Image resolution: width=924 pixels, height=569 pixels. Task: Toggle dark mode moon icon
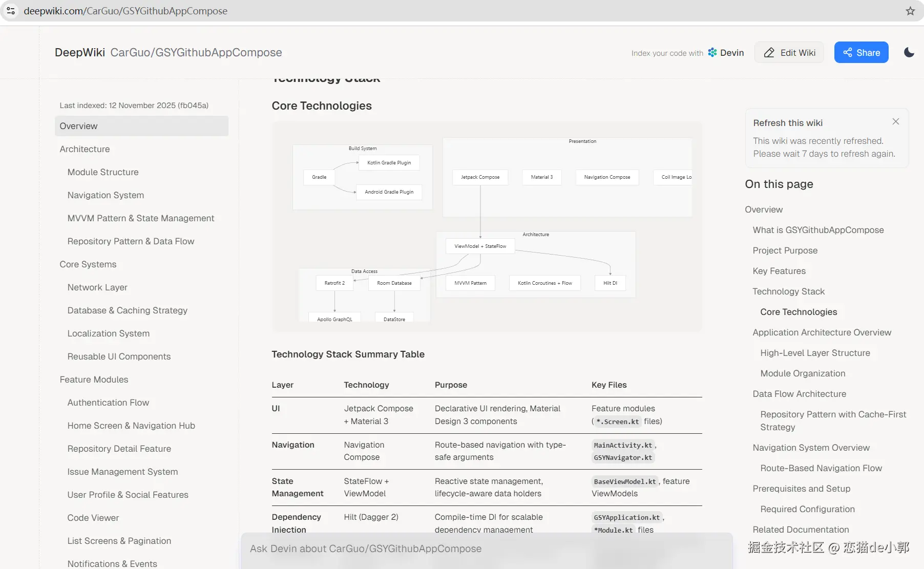[909, 52]
